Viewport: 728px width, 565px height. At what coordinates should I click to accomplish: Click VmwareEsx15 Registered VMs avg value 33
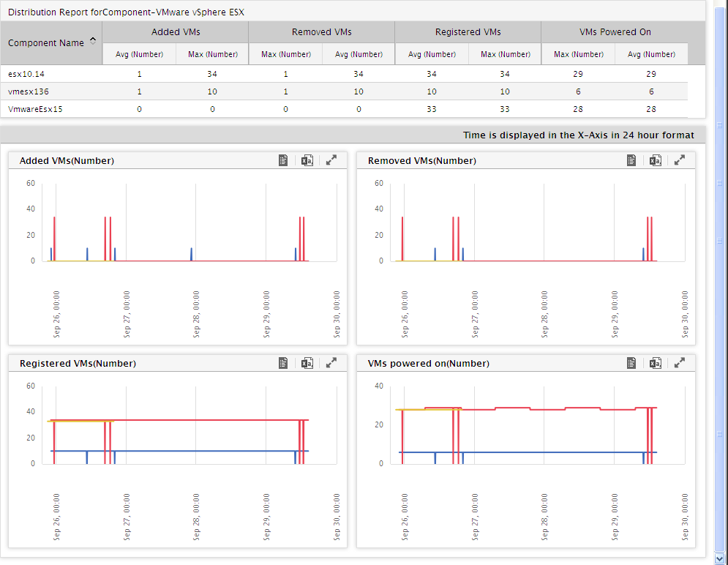(x=432, y=109)
